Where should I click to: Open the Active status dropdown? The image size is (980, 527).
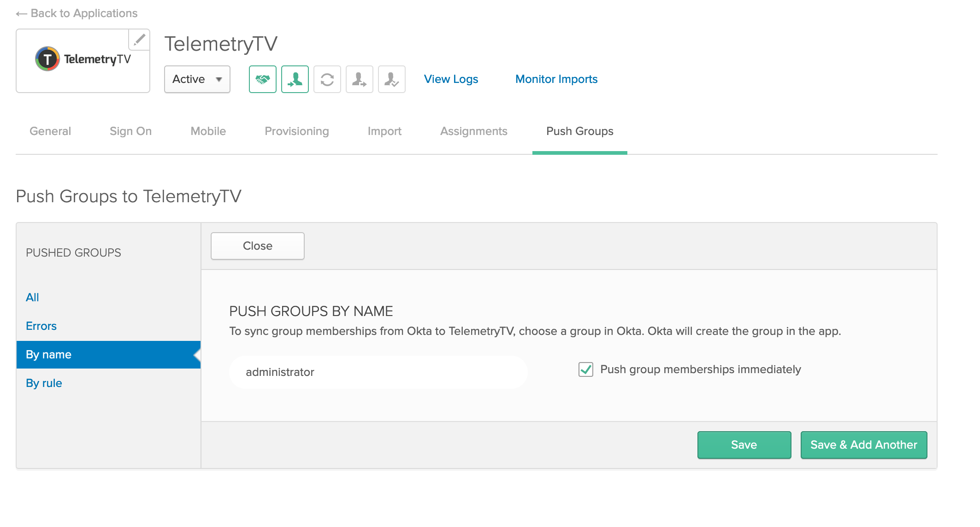[197, 79]
